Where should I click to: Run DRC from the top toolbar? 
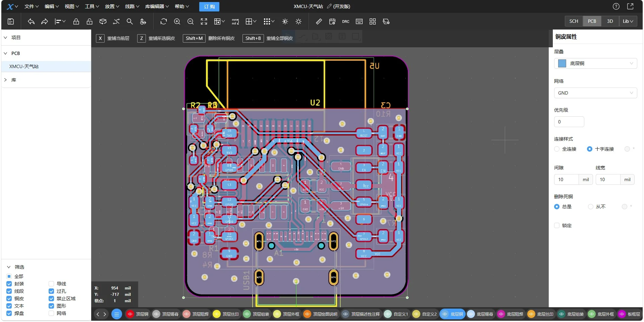(345, 21)
